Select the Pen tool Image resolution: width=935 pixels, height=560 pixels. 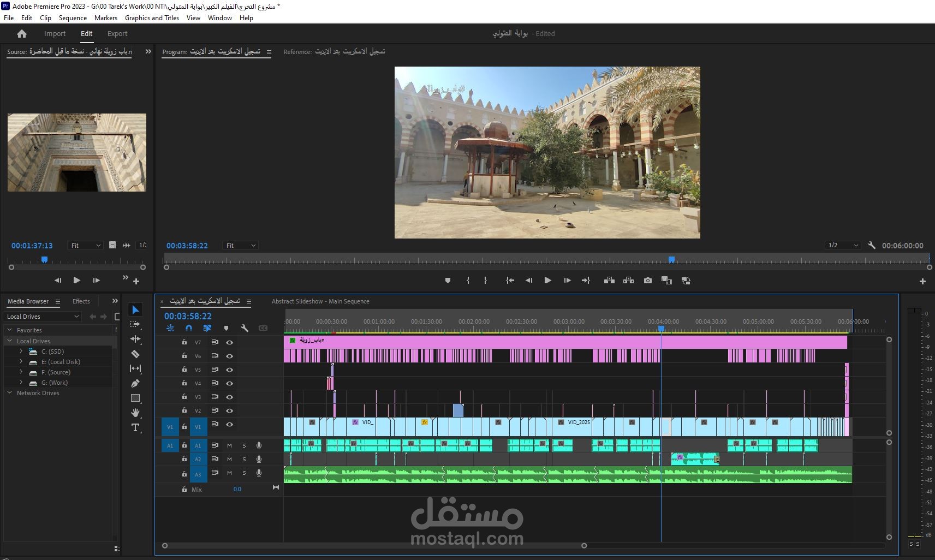[135, 383]
